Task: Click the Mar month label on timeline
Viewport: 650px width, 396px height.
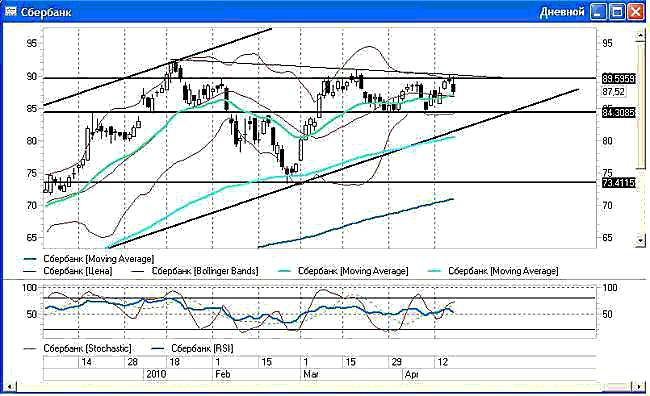Action: (310, 374)
